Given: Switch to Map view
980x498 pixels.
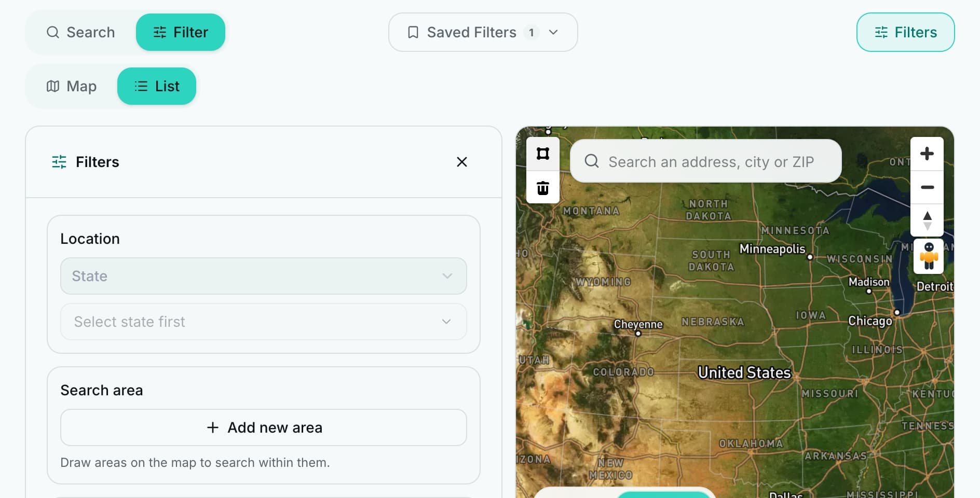Looking at the screenshot, I should click(x=72, y=86).
